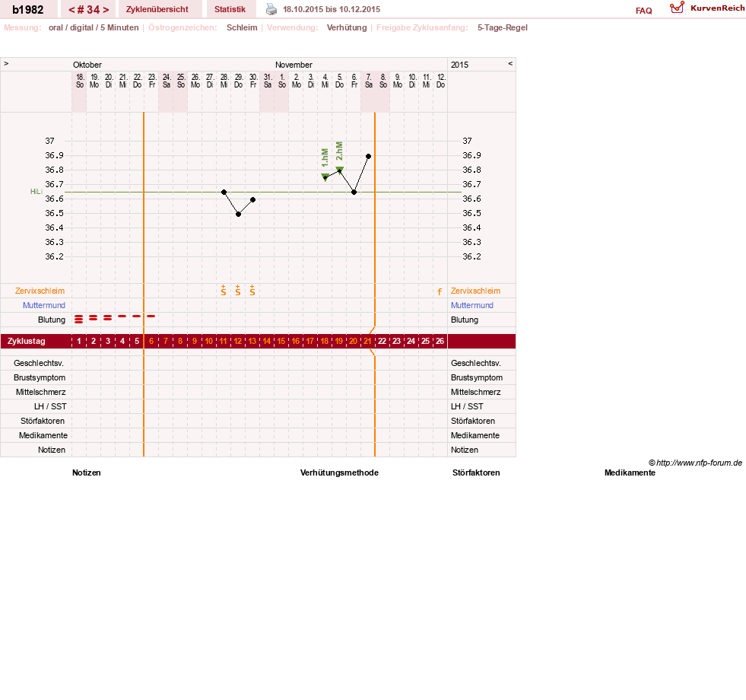746x700 pixels.
Task: Click the '5-Tage-Regel' setting value
Action: click(x=503, y=27)
